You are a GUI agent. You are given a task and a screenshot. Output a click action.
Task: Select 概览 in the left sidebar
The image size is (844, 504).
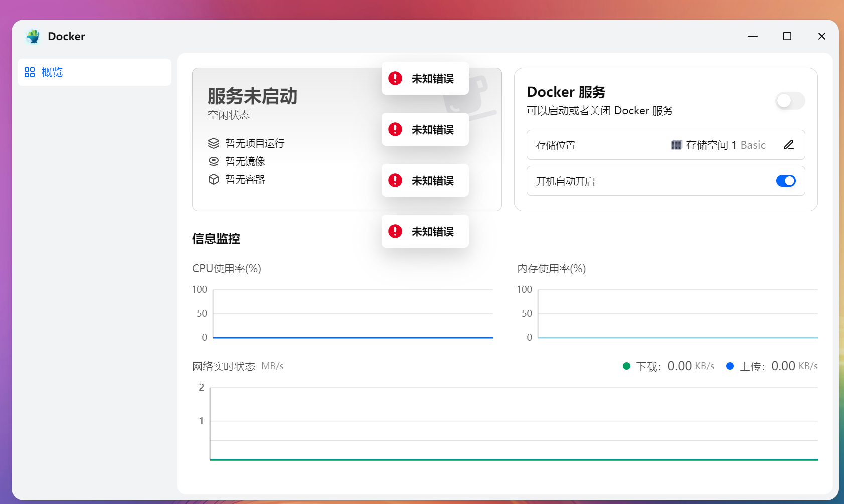pos(52,72)
